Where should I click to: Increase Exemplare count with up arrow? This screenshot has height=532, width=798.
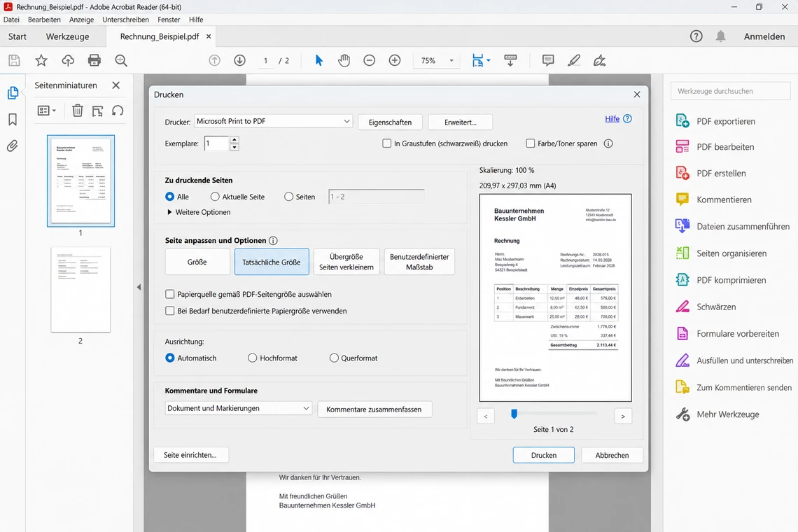point(234,139)
